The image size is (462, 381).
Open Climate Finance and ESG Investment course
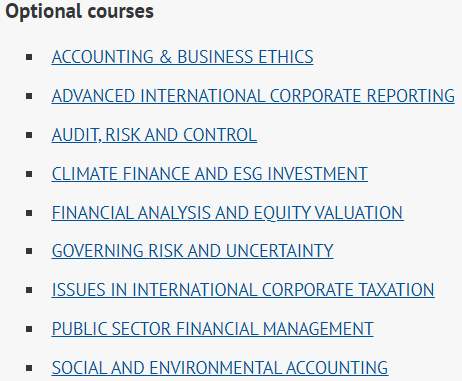coord(210,174)
